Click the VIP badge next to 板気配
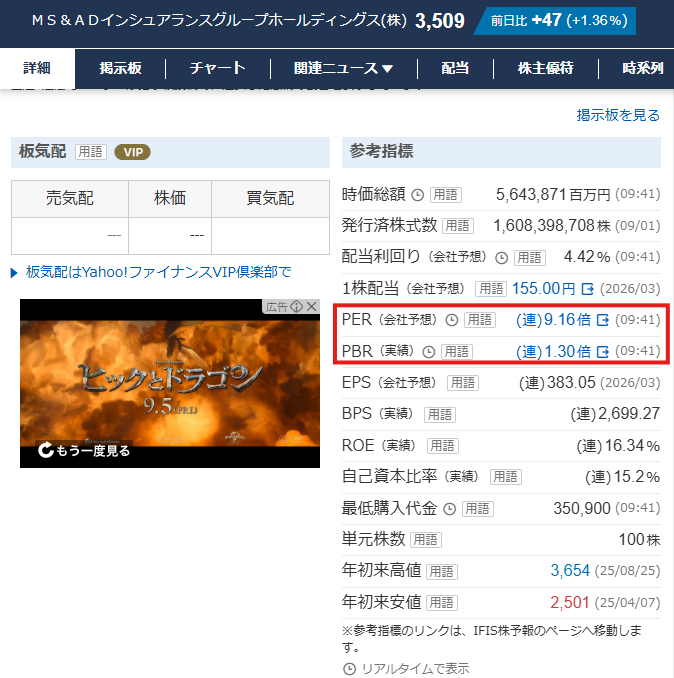The image size is (674, 678). coord(132,152)
